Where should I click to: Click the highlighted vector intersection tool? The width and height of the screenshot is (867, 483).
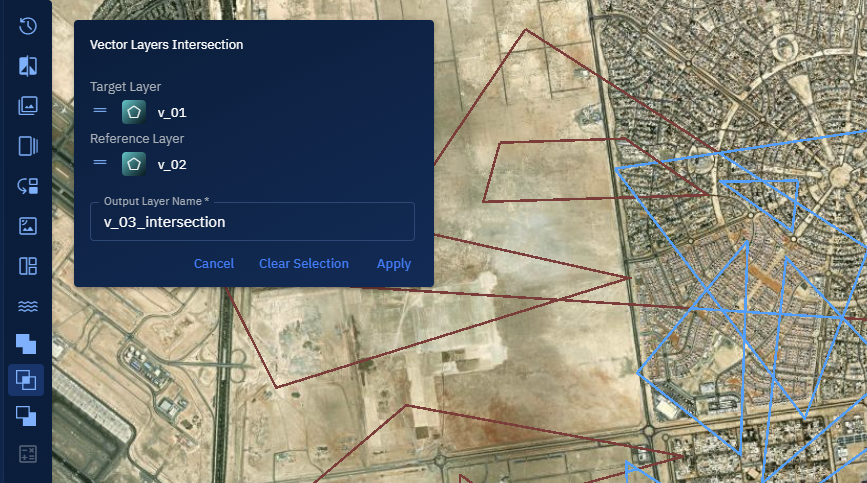[x=27, y=380]
